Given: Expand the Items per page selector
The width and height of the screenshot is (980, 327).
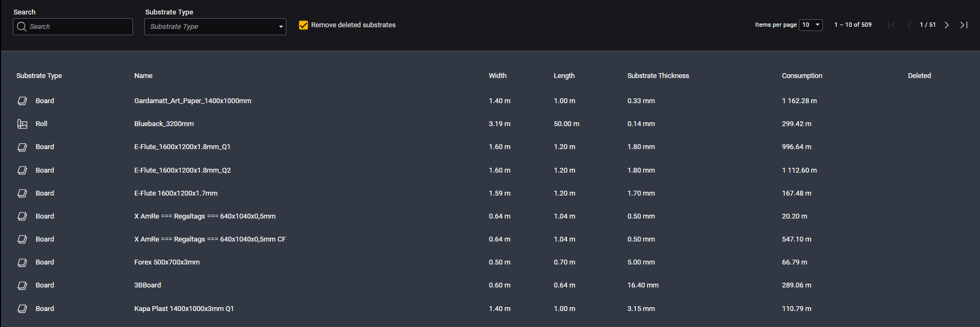Looking at the screenshot, I should pyautogui.click(x=810, y=25).
